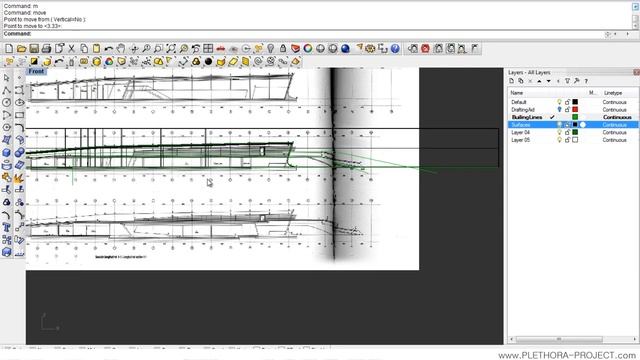Select the Circle tool in left sidebar
This screenshot has width=640, height=360.
pyautogui.click(x=7, y=102)
